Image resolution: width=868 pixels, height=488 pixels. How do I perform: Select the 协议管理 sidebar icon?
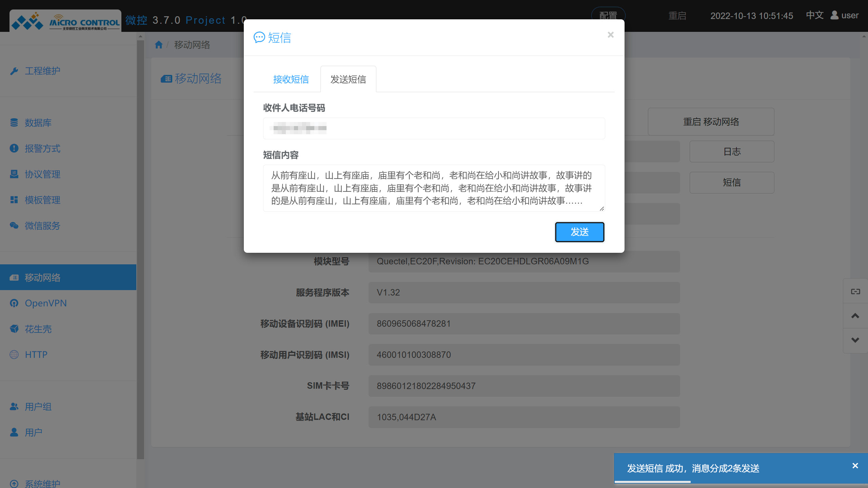14,174
